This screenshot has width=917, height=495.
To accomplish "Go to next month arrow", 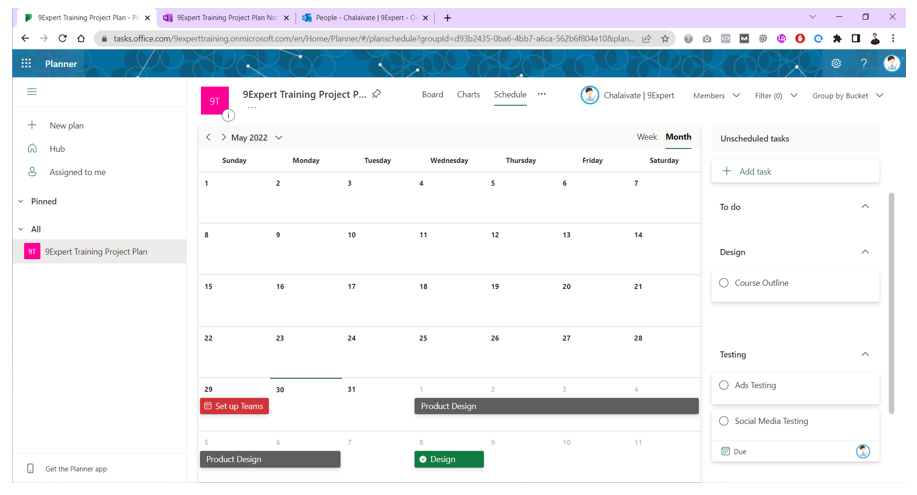I will click(223, 138).
